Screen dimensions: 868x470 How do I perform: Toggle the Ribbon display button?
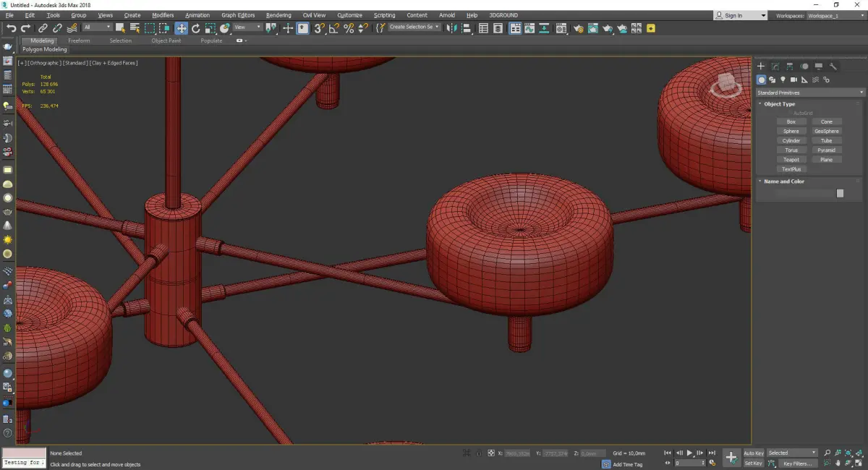click(516, 28)
